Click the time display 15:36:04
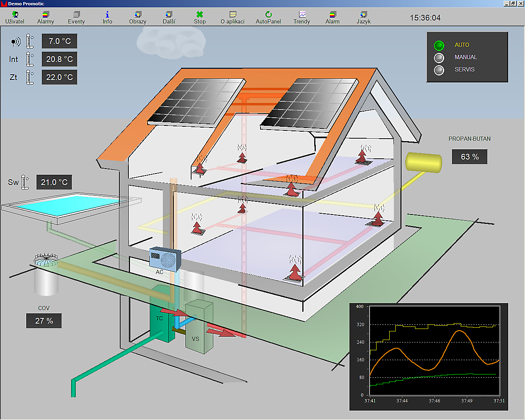 (x=425, y=18)
